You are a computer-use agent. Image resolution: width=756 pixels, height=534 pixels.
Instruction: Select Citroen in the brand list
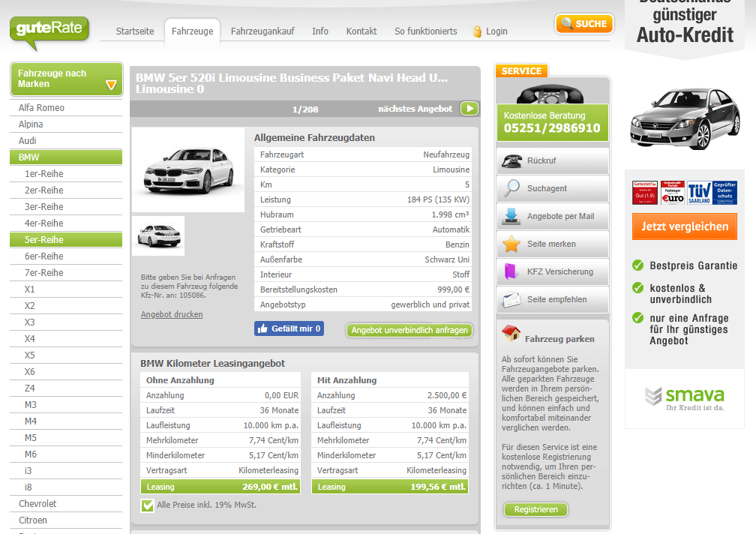point(66,520)
